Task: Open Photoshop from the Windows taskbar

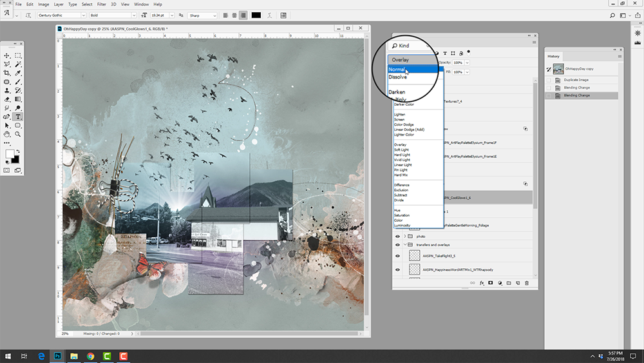Action: pyautogui.click(x=57, y=356)
